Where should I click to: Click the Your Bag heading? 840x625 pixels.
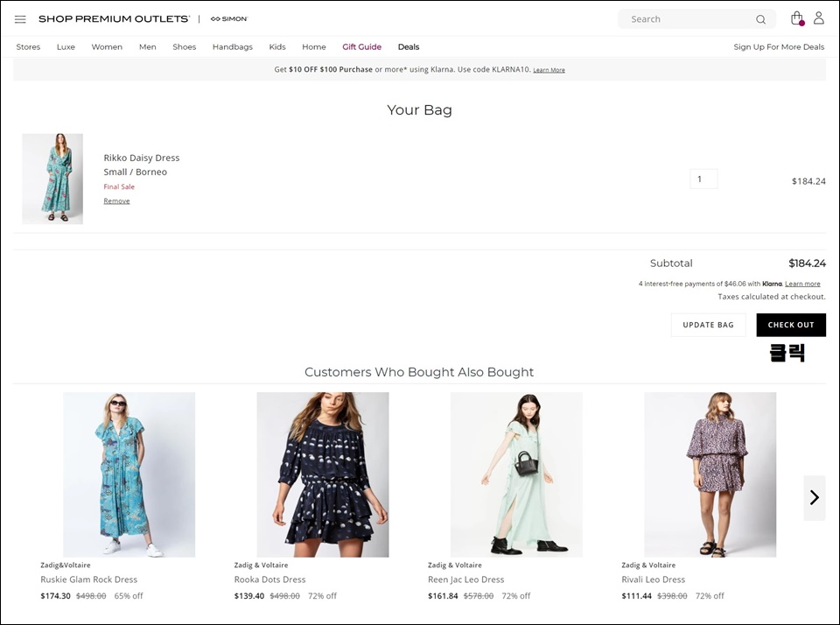419,110
